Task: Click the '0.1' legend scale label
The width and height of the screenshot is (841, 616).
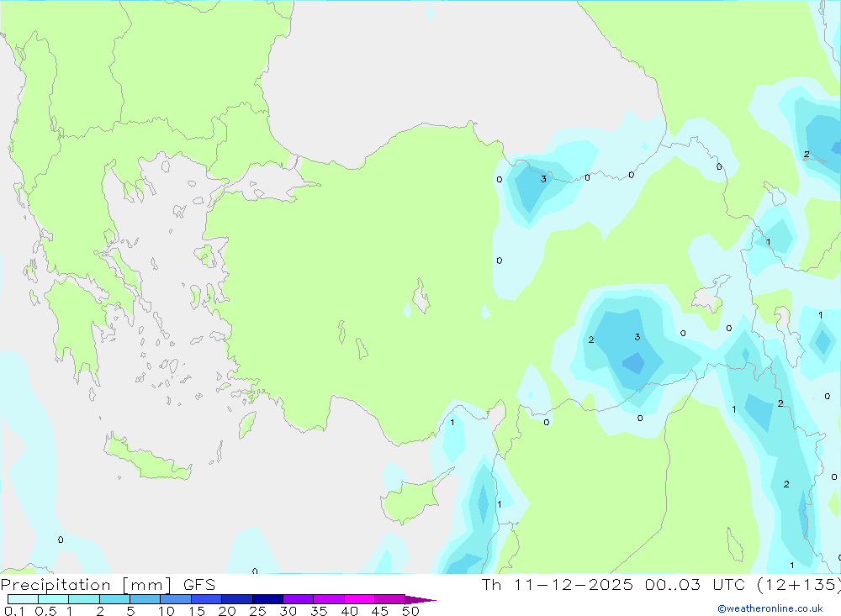Action: pos(14,611)
